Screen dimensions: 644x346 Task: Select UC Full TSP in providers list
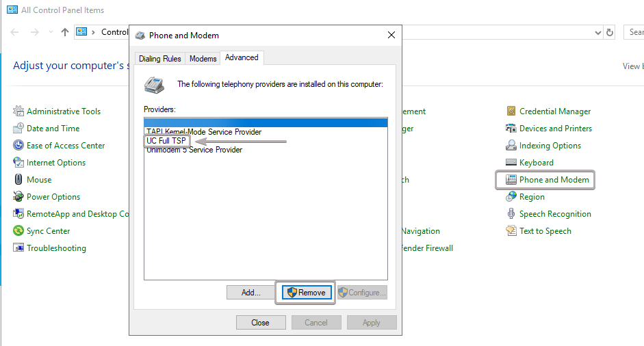(x=166, y=141)
